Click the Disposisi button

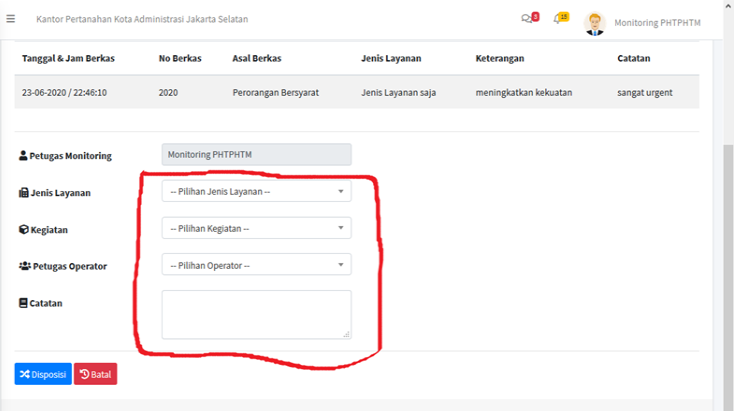tap(42, 375)
